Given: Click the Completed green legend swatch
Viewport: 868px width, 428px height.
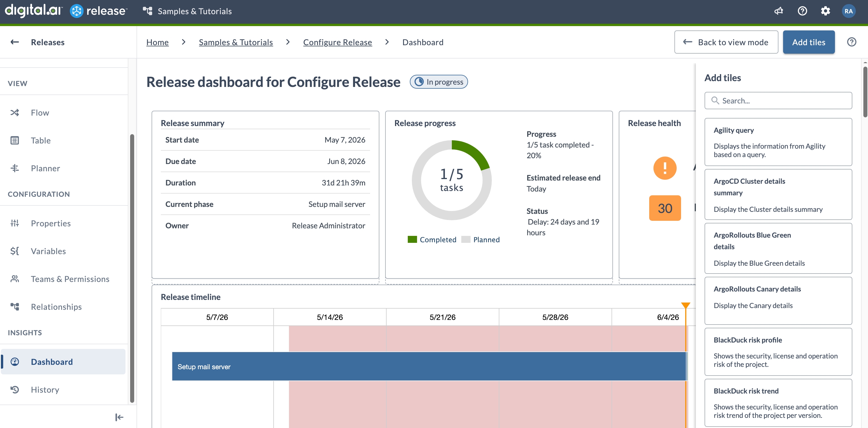Looking at the screenshot, I should tap(412, 240).
